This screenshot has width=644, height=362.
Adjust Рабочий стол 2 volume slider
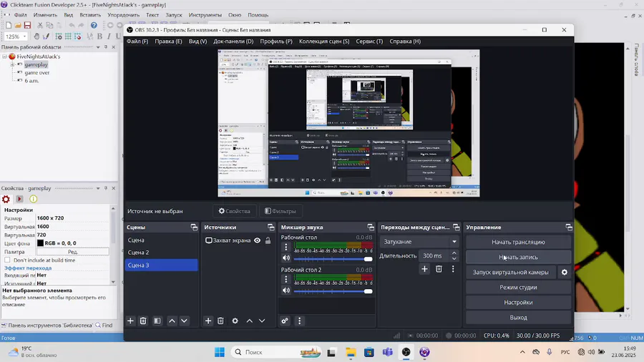coord(333,291)
